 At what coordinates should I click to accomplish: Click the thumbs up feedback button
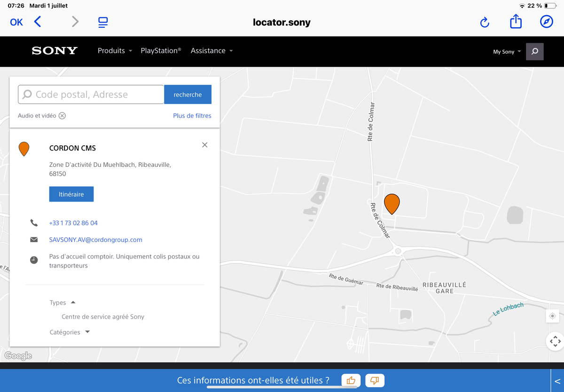tap(351, 380)
